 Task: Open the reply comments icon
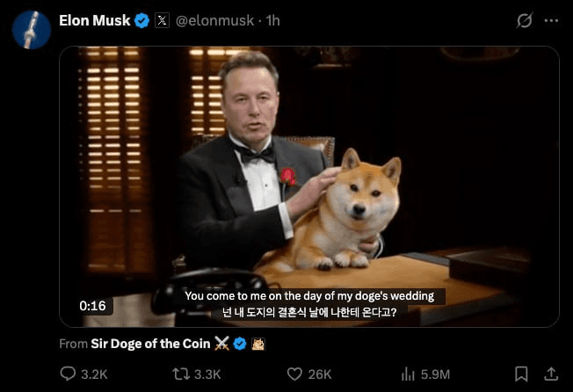point(68,374)
